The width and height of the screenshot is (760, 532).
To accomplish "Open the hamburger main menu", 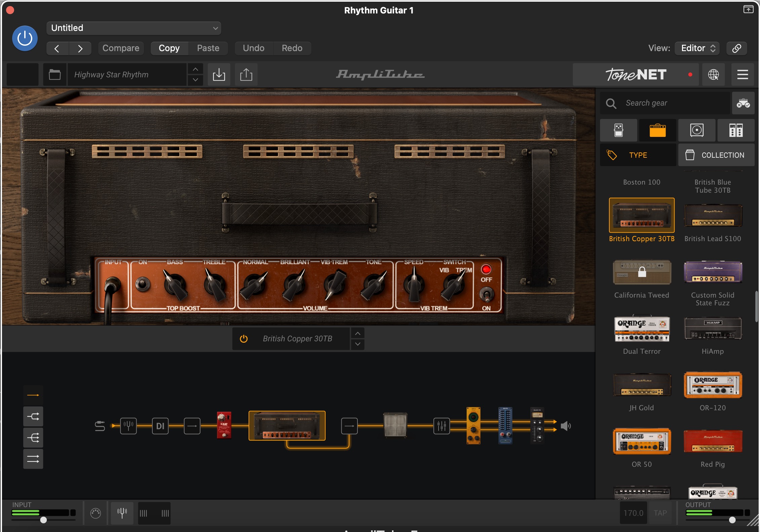I will [743, 74].
